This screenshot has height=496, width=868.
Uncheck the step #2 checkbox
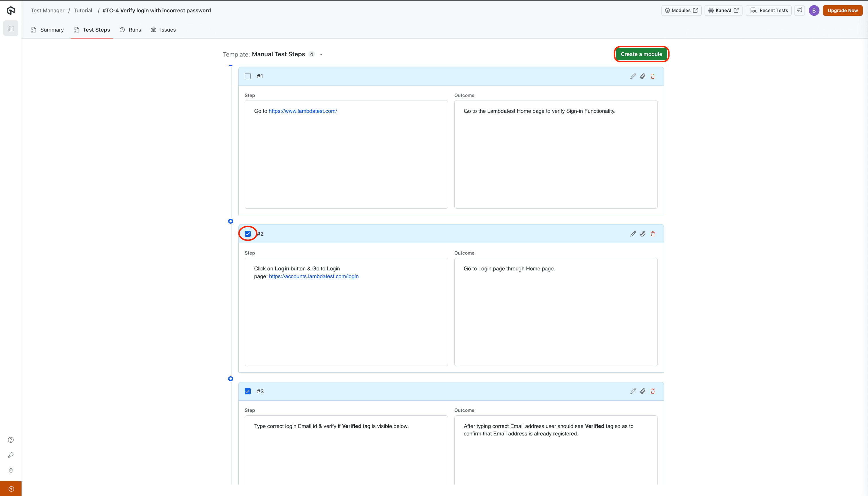click(x=248, y=234)
